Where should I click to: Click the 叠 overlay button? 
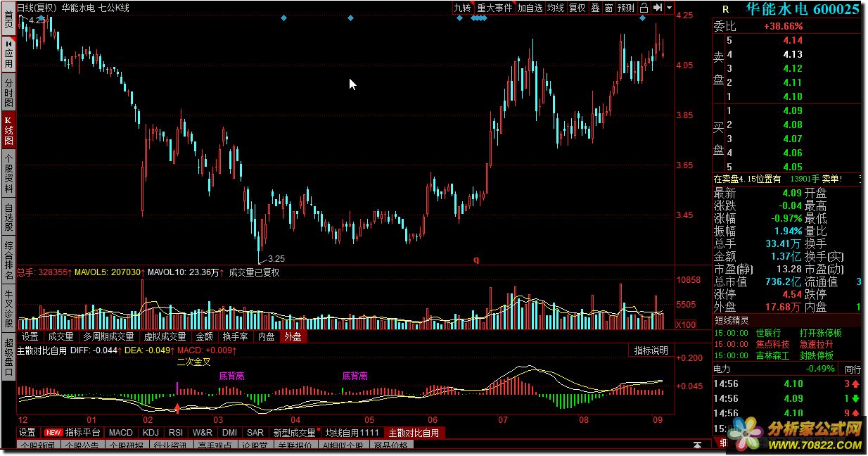click(595, 8)
